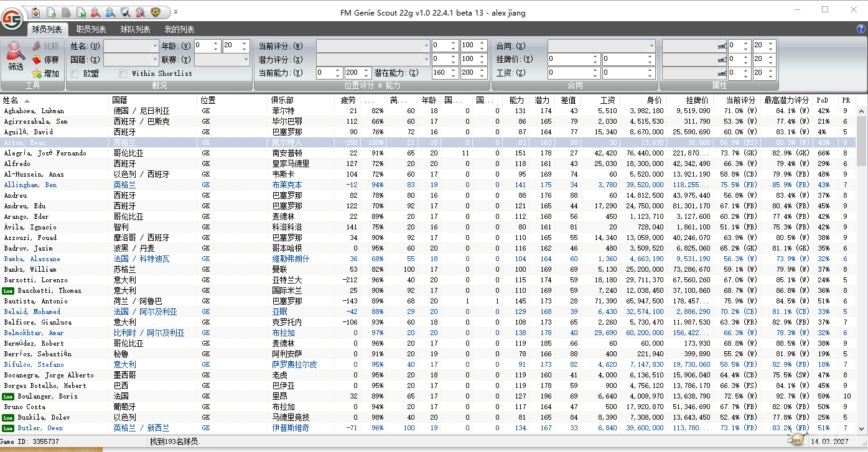Click the GS application logo button
Image resolution: width=868 pixels, height=452 pixels.
[12, 18]
